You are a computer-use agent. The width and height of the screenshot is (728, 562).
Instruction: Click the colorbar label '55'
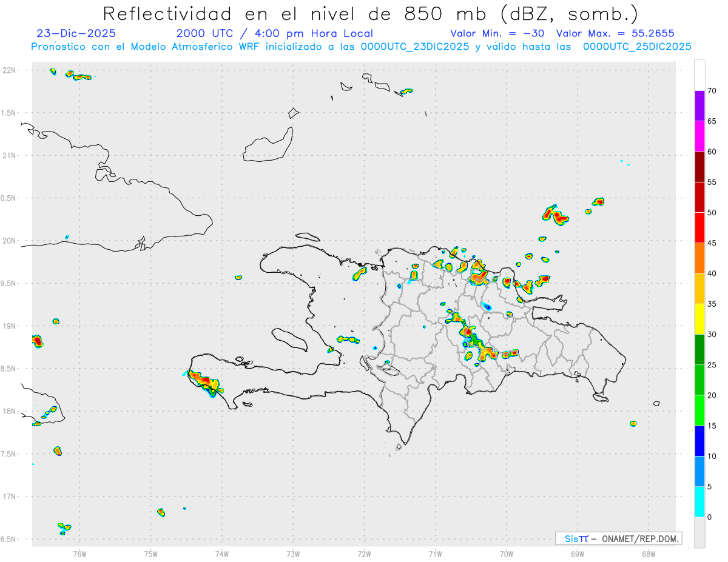(x=712, y=182)
